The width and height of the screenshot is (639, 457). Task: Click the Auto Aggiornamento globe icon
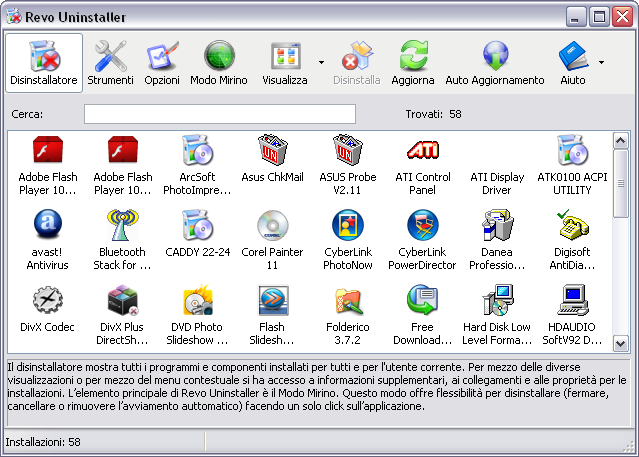[495, 56]
